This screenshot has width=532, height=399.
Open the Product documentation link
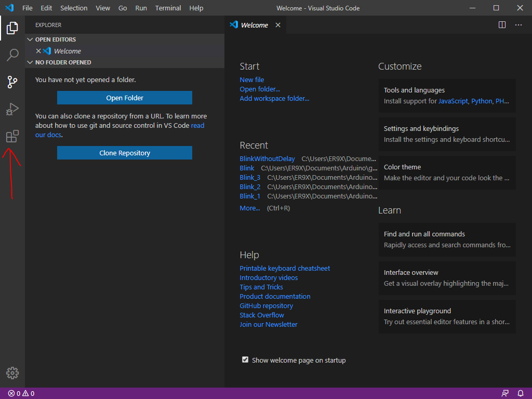(275, 297)
